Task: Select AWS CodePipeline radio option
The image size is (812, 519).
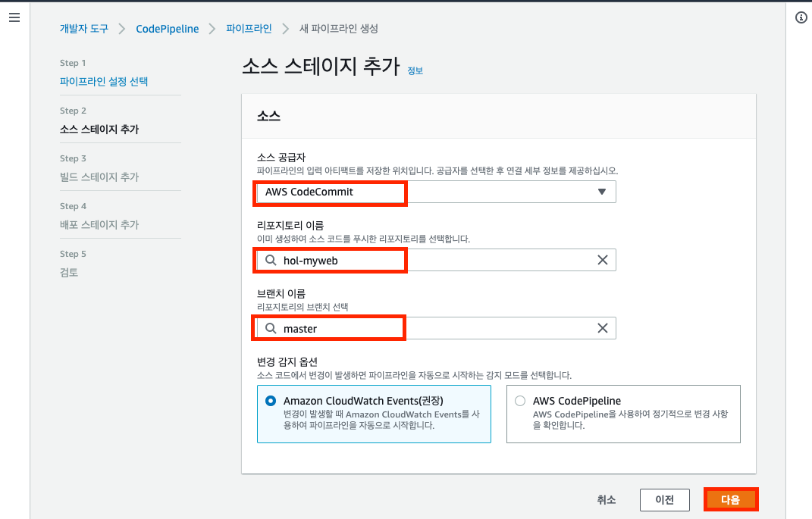Action: (x=520, y=401)
